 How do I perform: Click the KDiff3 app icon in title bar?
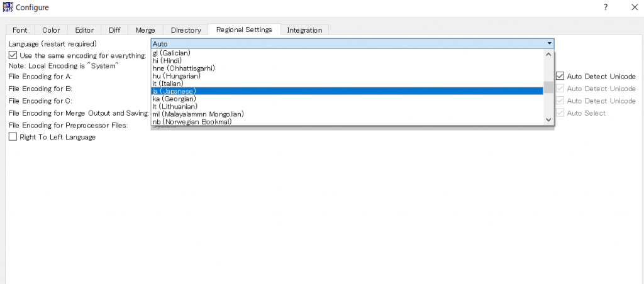pyautogui.click(x=9, y=8)
